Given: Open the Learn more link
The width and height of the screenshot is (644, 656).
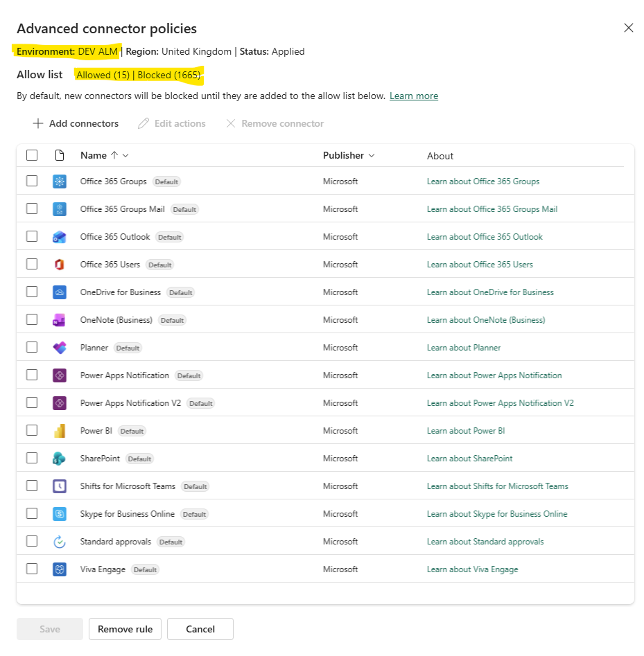Looking at the screenshot, I should [x=414, y=96].
